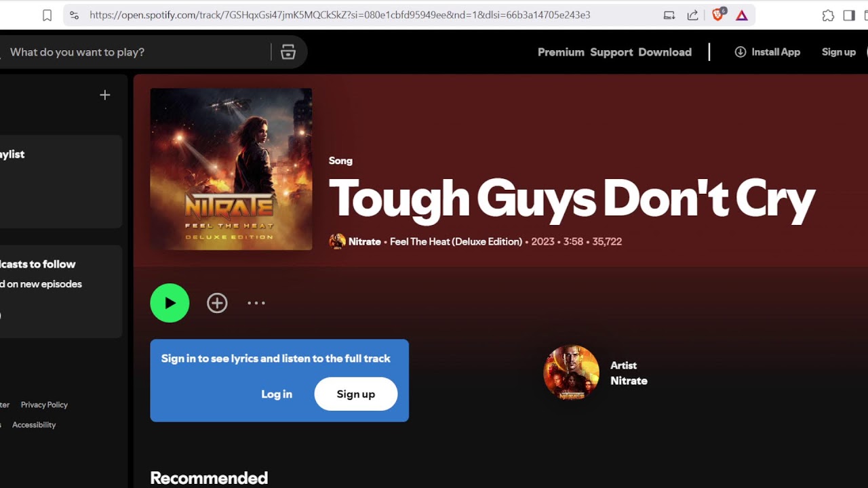Open the Nitrate artist link under title
868x488 pixels.
coord(364,241)
